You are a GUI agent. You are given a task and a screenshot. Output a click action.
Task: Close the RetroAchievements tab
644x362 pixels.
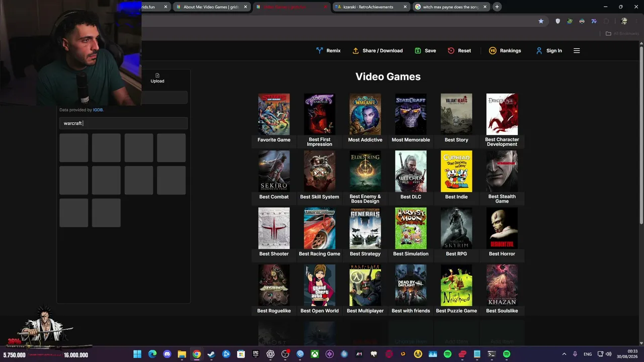click(405, 7)
